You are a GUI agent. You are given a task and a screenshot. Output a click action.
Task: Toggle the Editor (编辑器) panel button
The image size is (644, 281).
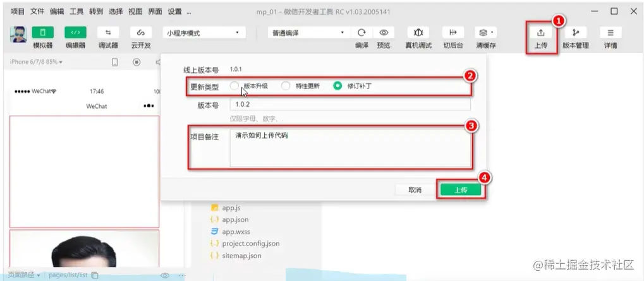(75, 32)
